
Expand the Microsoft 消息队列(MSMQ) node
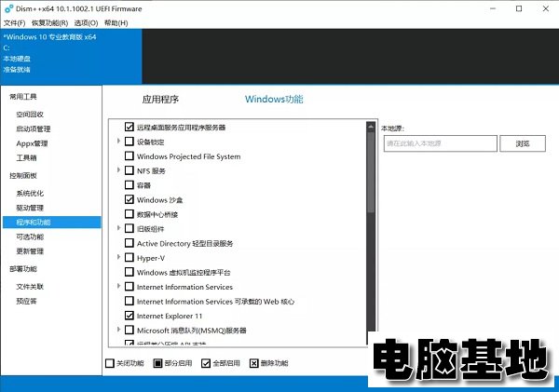[x=118, y=330]
